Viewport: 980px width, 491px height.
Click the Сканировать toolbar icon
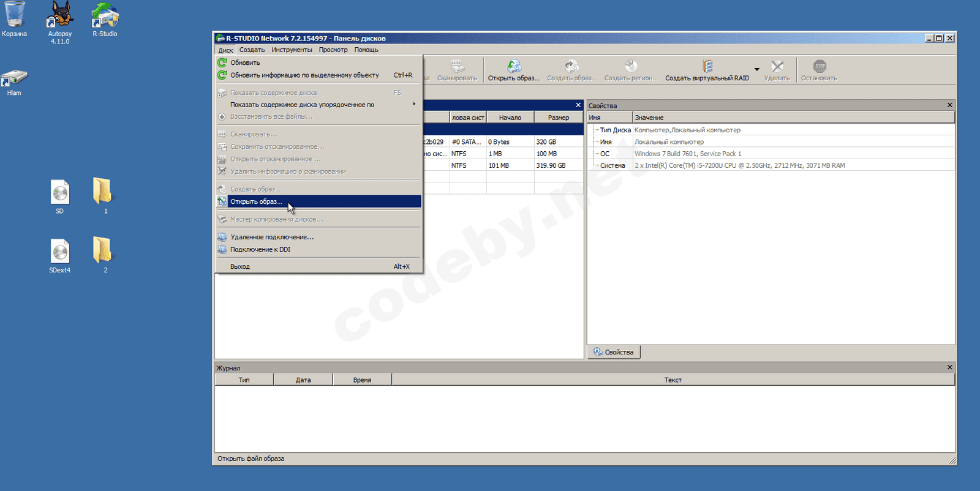(x=457, y=70)
